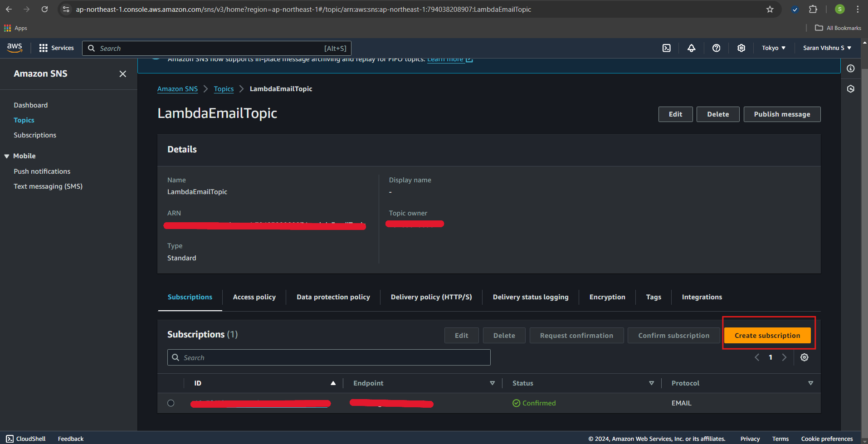The image size is (868, 444).
Task: Click the Create subscription button
Action: click(x=767, y=336)
